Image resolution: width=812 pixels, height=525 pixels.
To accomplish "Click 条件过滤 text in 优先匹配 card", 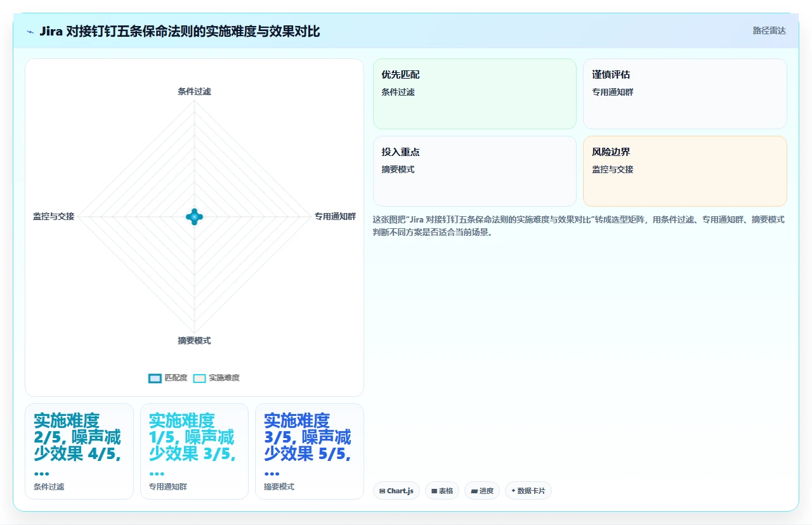I will coord(398,92).
